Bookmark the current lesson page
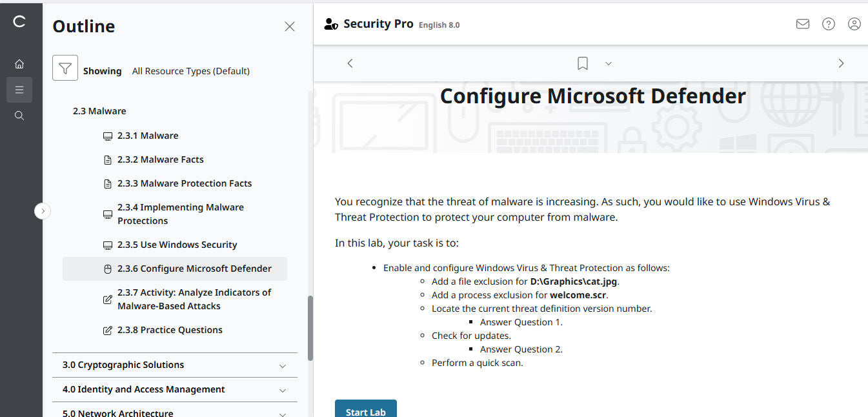Screen dimensions: 868x417 [x=582, y=63]
